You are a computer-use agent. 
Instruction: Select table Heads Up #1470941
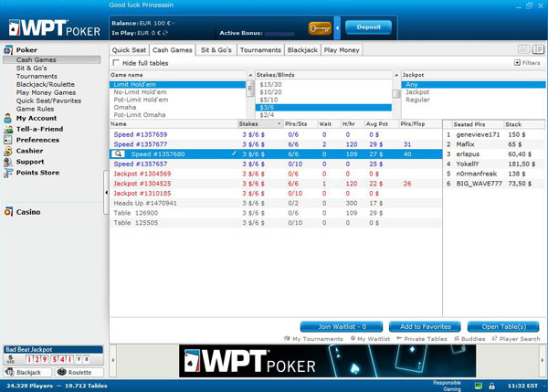[276, 203]
